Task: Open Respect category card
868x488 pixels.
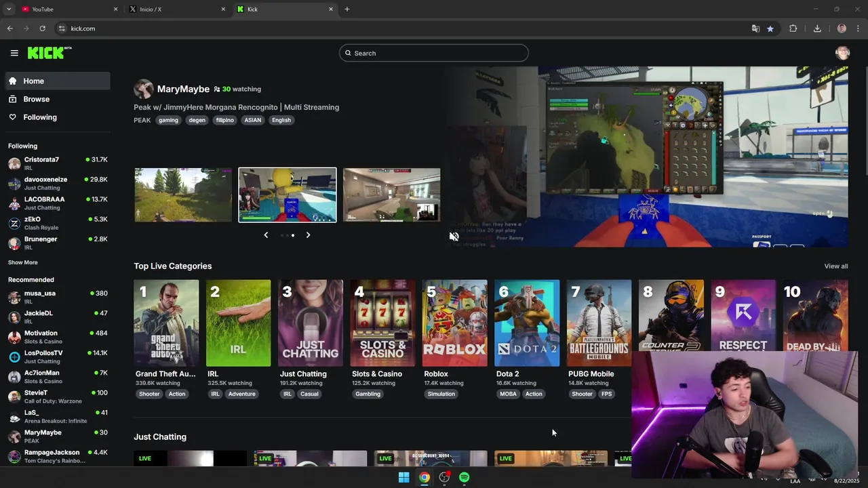Action: [x=743, y=315]
